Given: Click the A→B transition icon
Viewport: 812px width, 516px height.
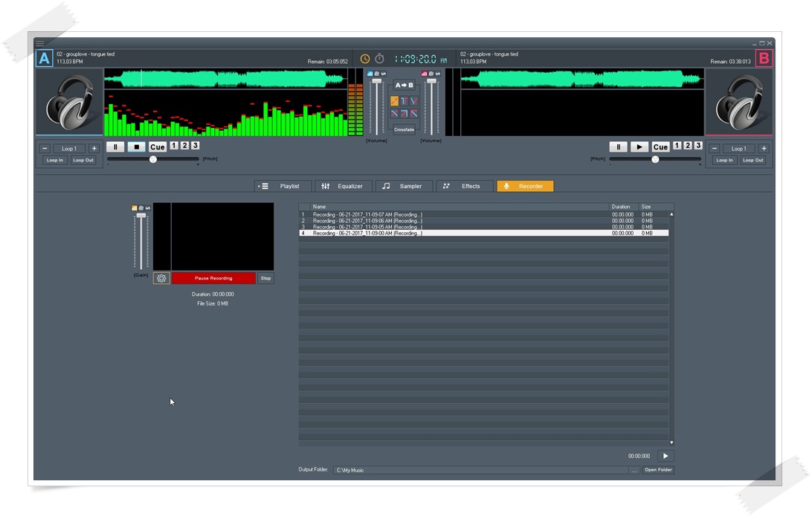Looking at the screenshot, I should [x=405, y=85].
